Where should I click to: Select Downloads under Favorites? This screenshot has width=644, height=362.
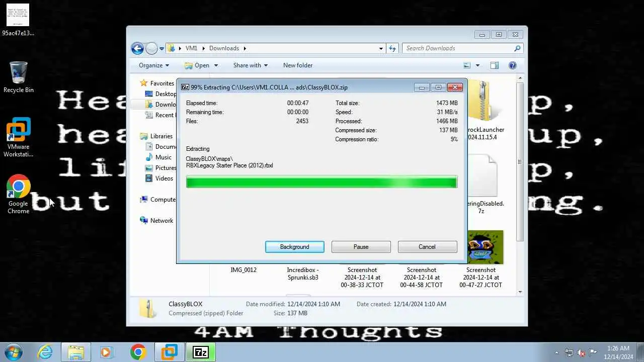[160, 105]
